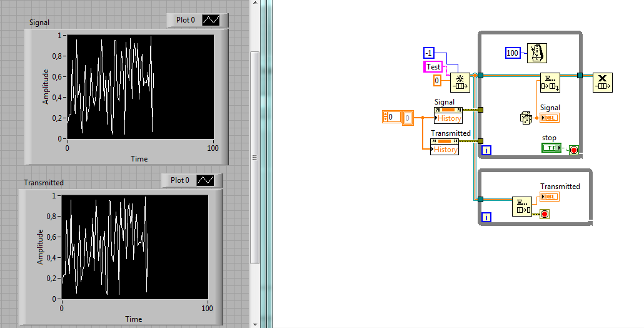Click the front panel vertical scrollbar thumb
This screenshot has height=328, width=644.
click(x=254, y=158)
